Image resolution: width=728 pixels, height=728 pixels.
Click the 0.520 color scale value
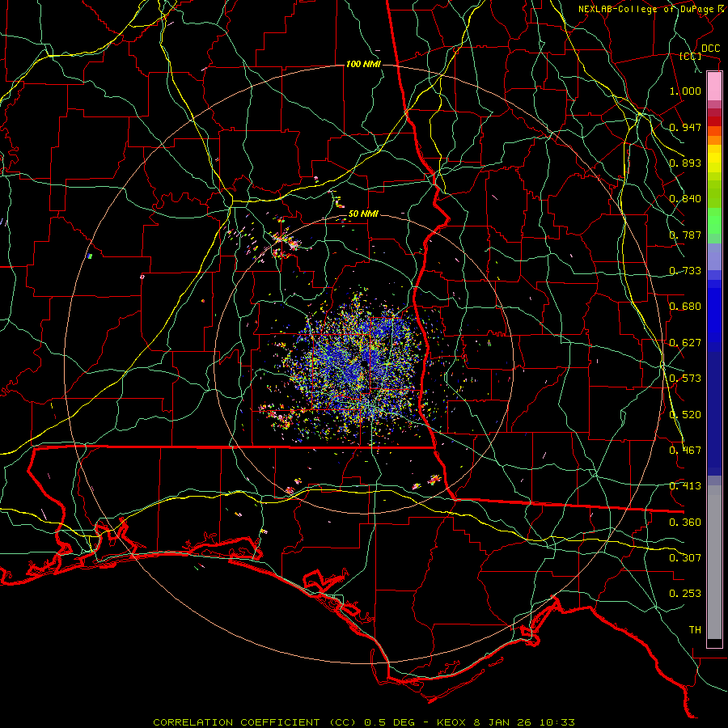(685, 415)
